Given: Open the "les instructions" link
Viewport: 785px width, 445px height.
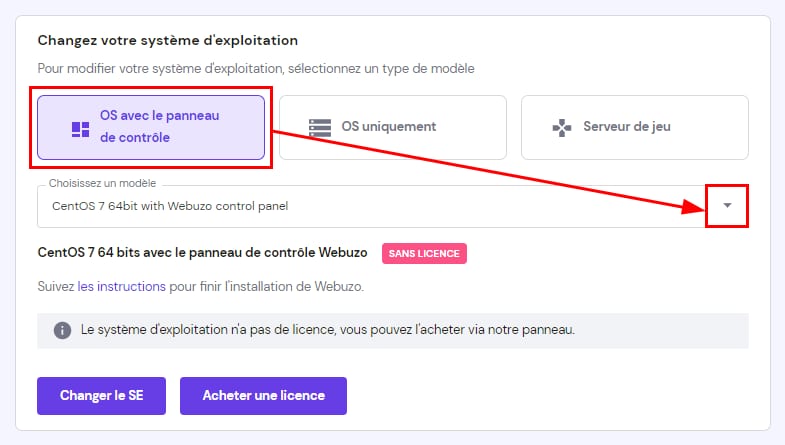Looking at the screenshot, I should pos(121,286).
